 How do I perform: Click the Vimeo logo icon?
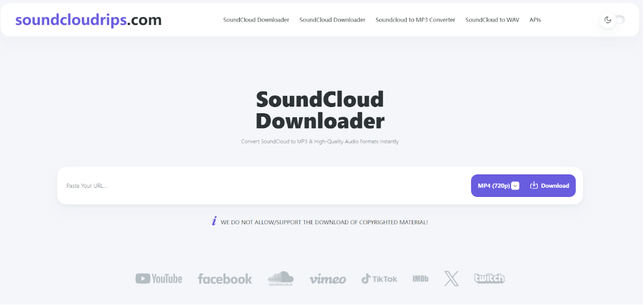point(327,279)
